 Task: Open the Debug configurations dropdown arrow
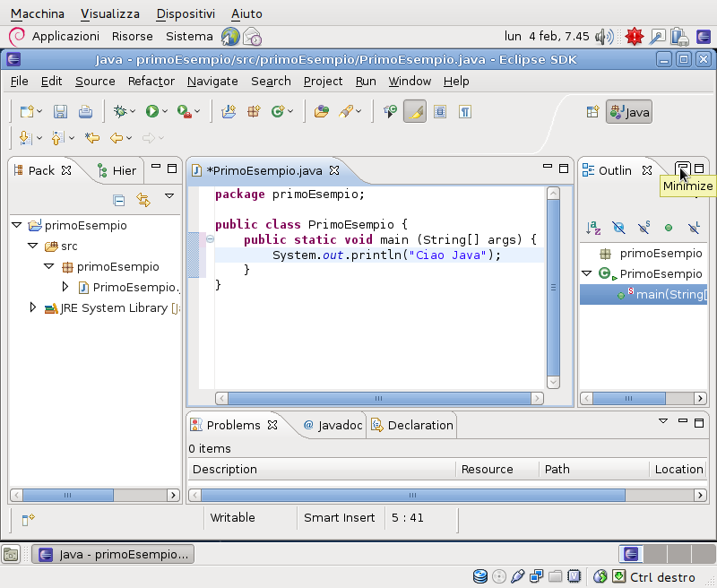click(x=133, y=111)
